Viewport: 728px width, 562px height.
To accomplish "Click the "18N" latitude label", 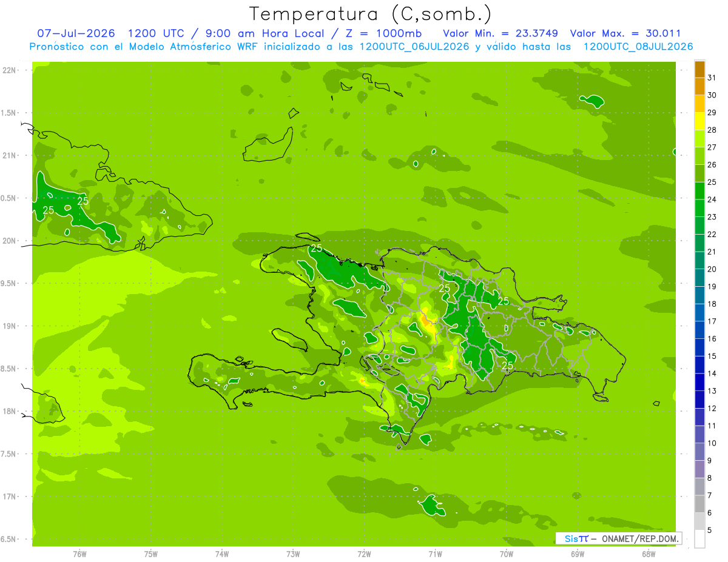I will (x=8, y=411).
